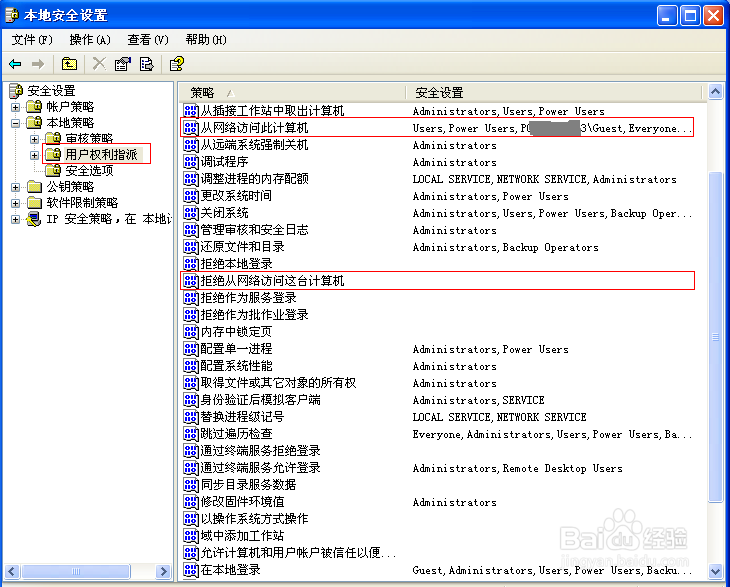Click the 安全设置 root node icon
Screen dimensions: 730x587
16,91
